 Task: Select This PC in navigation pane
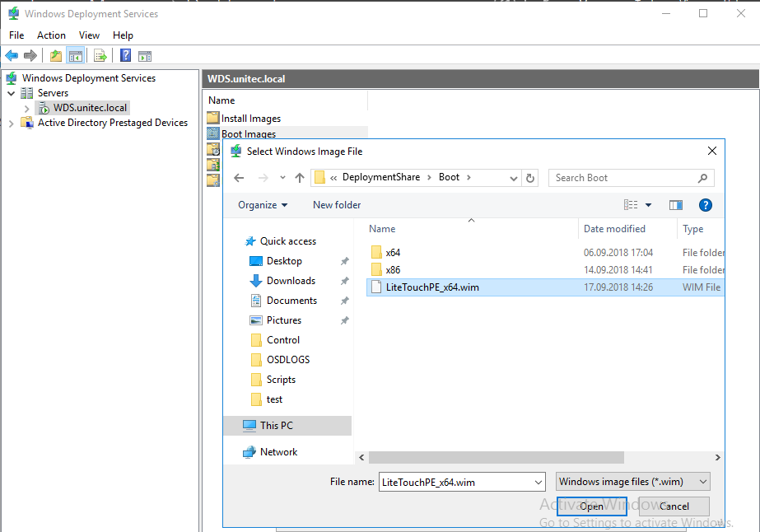pyautogui.click(x=288, y=425)
